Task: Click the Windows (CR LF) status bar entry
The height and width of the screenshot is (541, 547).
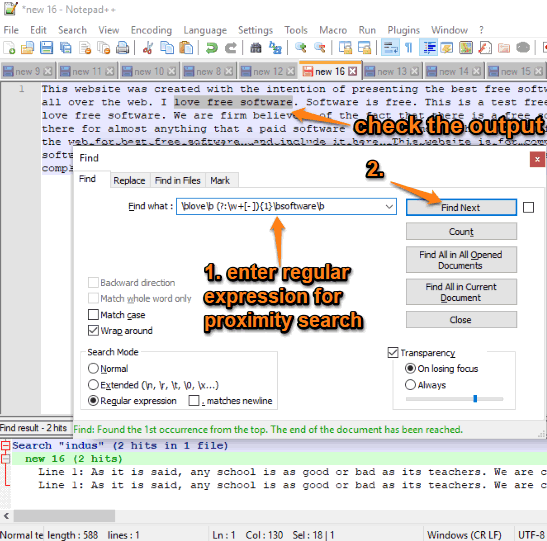Action: [464, 535]
